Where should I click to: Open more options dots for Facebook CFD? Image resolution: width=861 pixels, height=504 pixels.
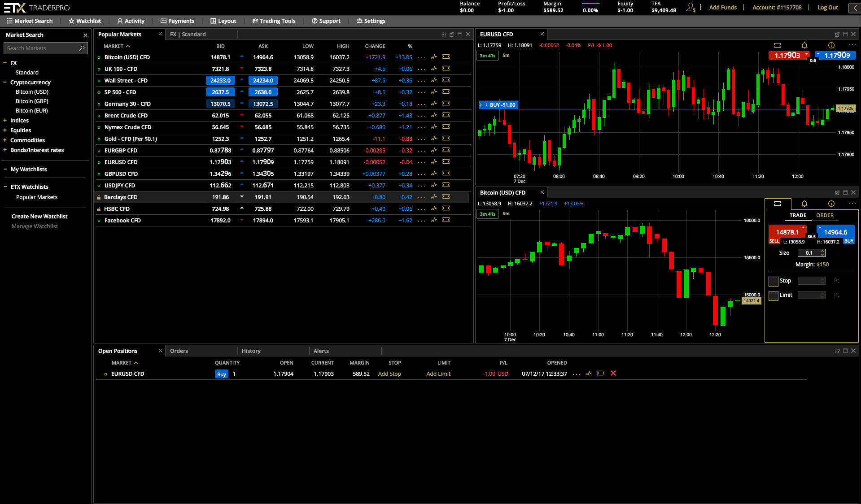click(422, 221)
